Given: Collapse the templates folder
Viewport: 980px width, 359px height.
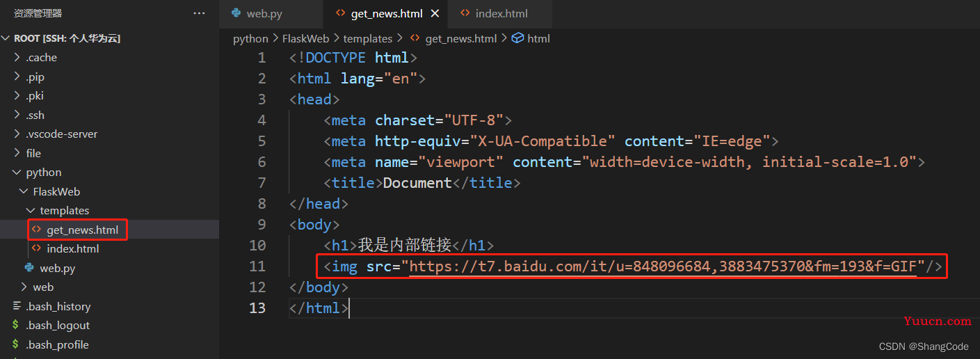Looking at the screenshot, I should (x=31, y=211).
